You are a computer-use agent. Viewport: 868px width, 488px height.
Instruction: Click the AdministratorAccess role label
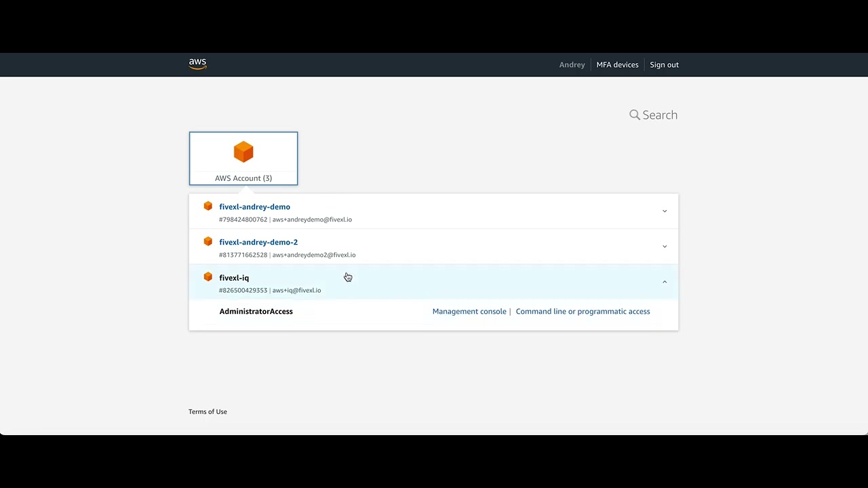(256, 311)
